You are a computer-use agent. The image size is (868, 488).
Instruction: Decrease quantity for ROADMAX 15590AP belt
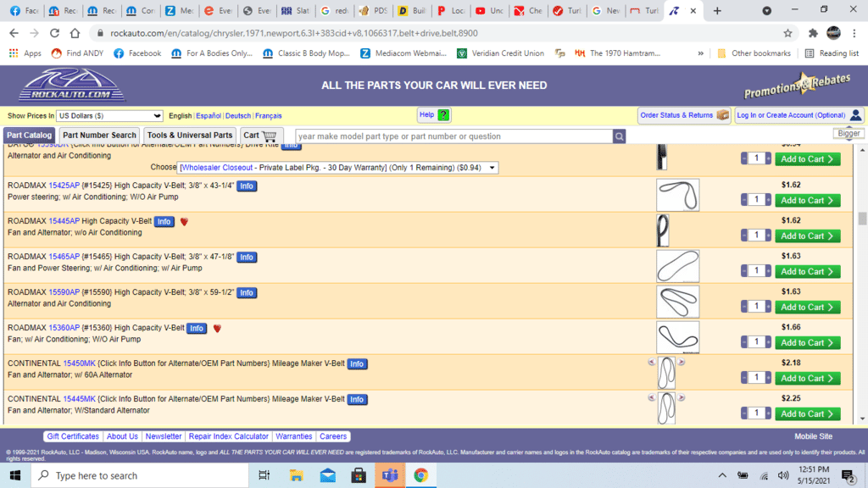[745, 307]
